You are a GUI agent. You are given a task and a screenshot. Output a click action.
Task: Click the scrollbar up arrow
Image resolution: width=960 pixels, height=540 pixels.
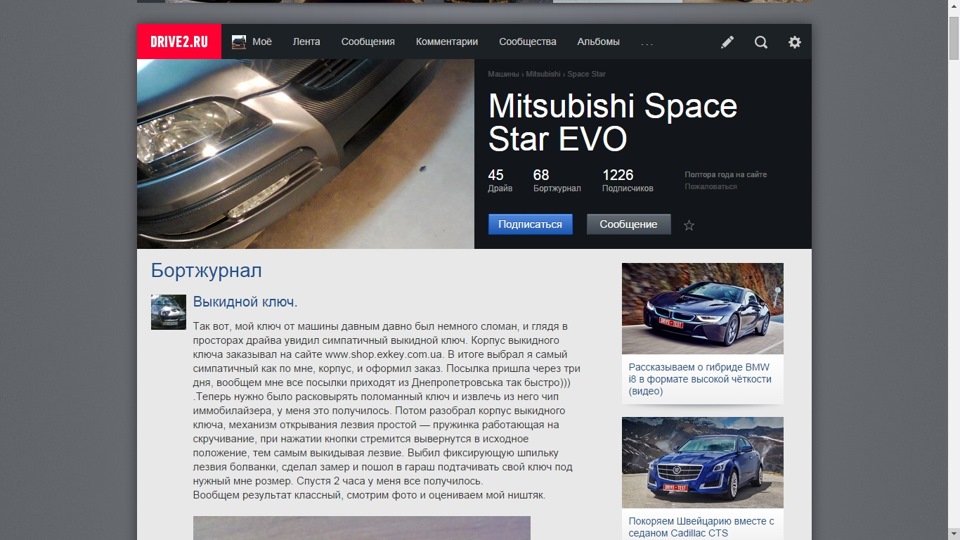coord(954,6)
